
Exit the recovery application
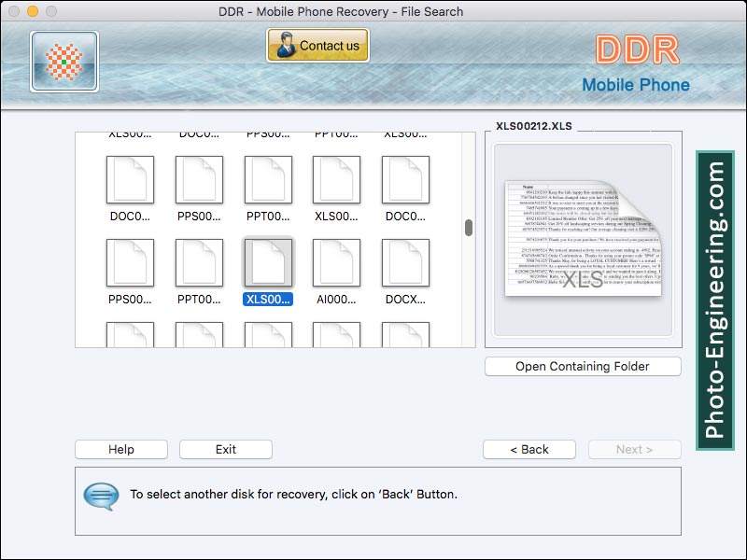click(x=225, y=449)
